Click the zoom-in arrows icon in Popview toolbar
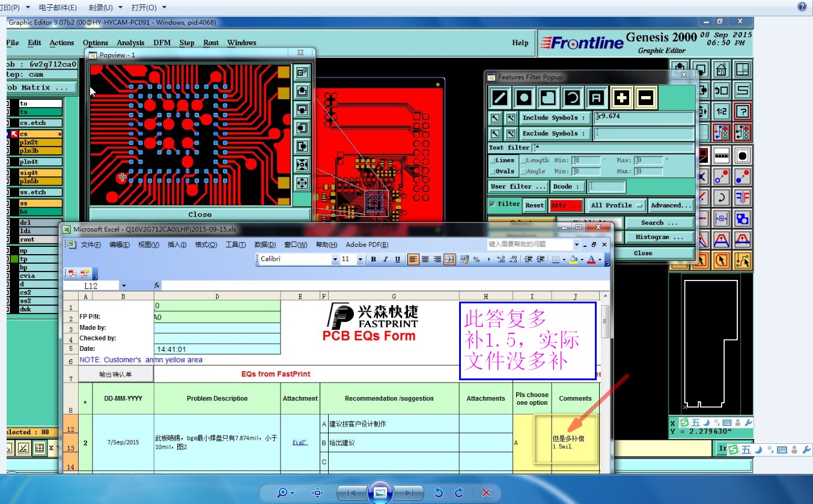The height and width of the screenshot is (504, 813). pos(302,164)
